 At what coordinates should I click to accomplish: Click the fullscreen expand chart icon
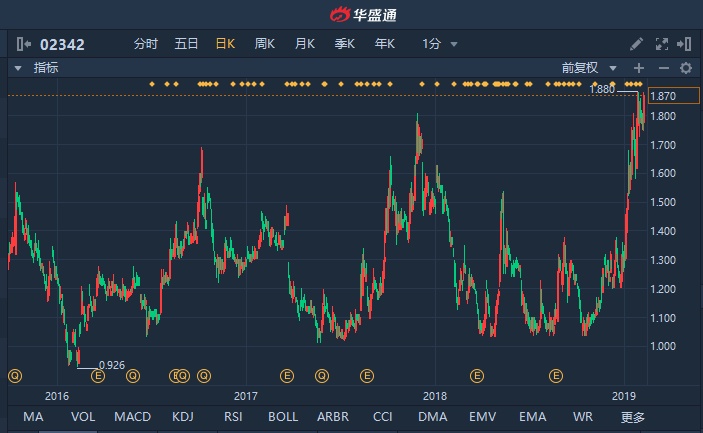click(x=661, y=44)
